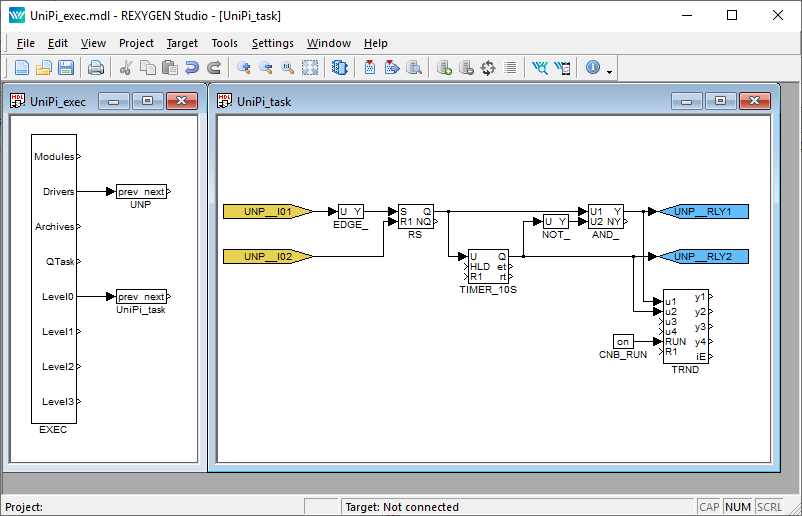Reset zoom to 1:1 icon

click(x=287, y=68)
